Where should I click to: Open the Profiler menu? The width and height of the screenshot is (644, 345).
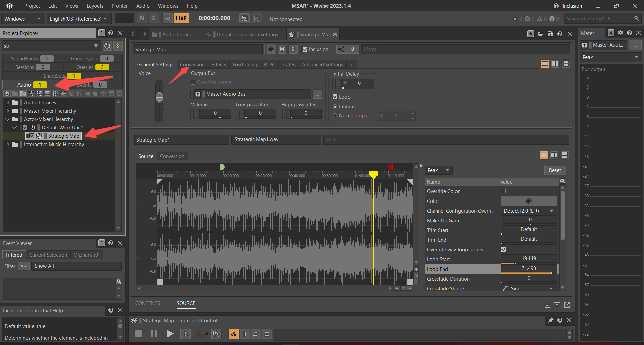(x=120, y=6)
